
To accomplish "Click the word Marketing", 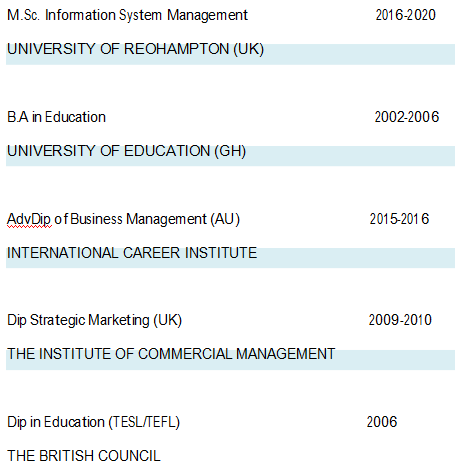I will 119,321.
